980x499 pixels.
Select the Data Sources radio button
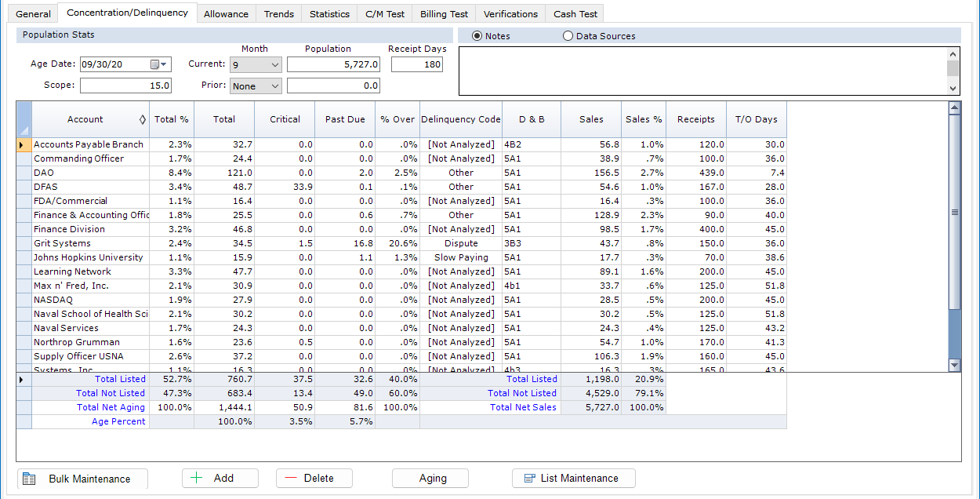(x=568, y=36)
